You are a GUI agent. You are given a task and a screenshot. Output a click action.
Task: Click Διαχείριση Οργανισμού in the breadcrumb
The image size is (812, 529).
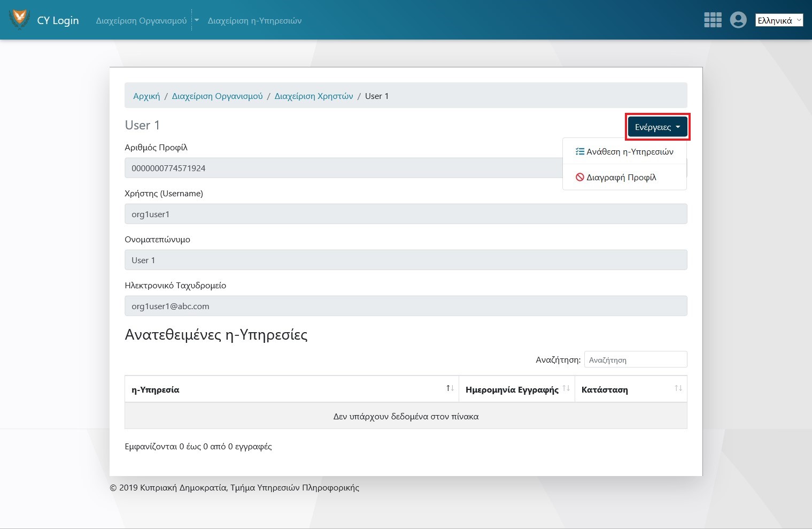point(217,96)
